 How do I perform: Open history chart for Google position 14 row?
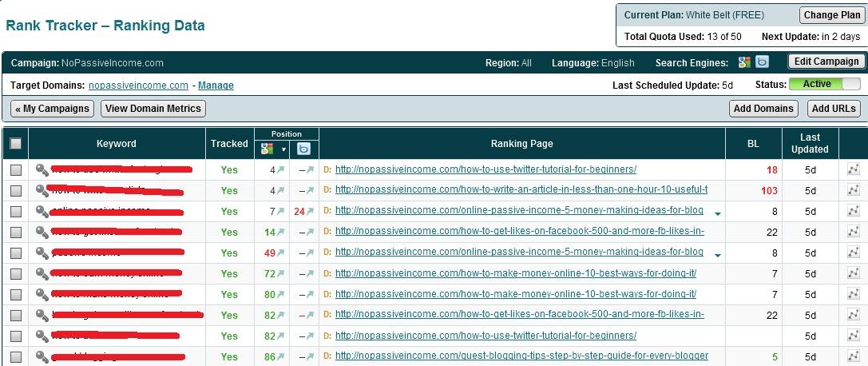(853, 232)
